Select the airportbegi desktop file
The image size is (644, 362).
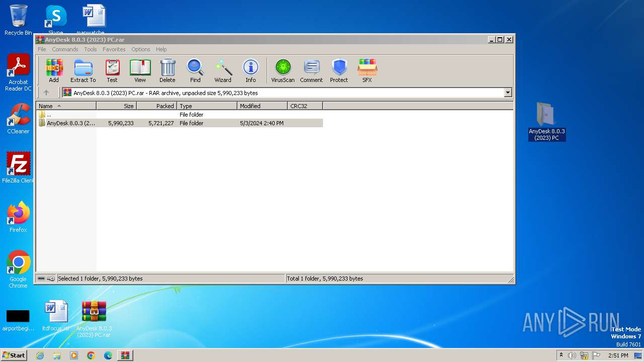tap(18, 319)
